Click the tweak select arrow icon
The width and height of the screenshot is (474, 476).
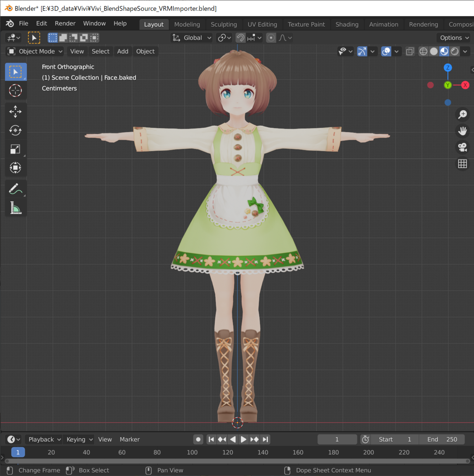coord(34,38)
